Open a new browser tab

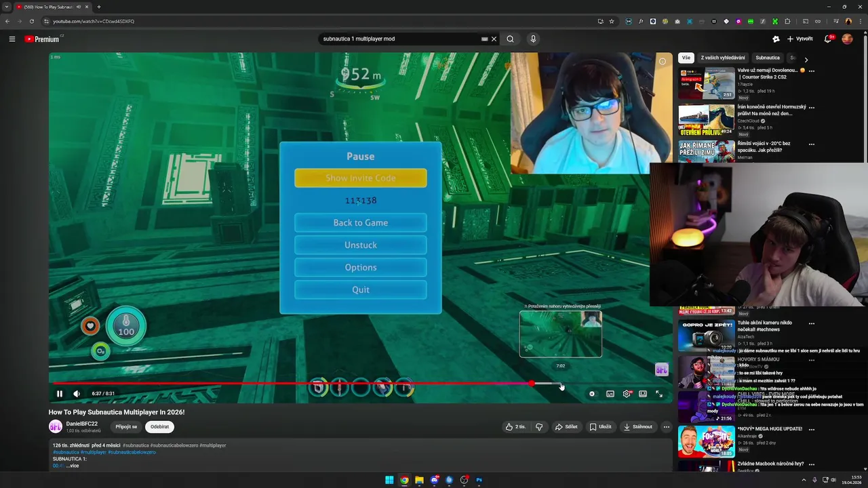pyautogui.click(x=99, y=7)
